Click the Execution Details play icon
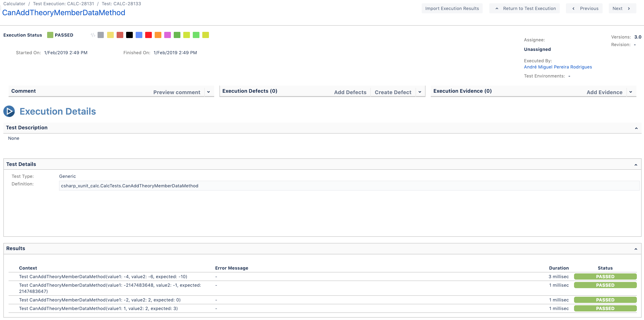The height and width of the screenshot is (320, 644). point(9,112)
